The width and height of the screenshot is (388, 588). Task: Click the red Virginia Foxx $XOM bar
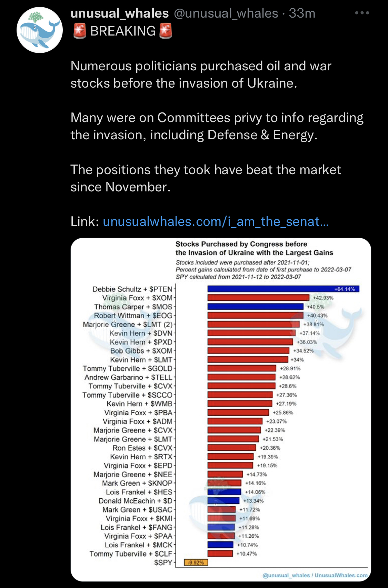coord(258,298)
